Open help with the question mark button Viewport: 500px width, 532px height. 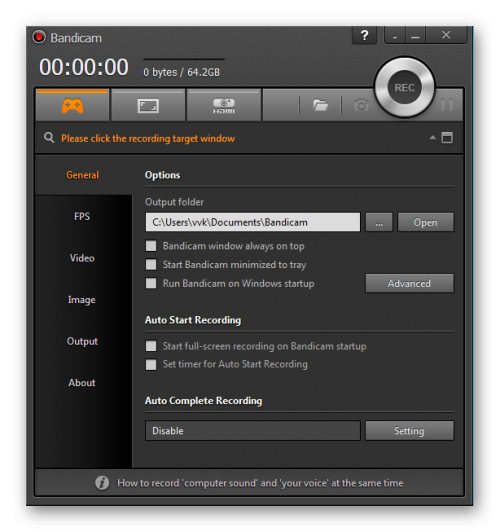coord(364,35)
